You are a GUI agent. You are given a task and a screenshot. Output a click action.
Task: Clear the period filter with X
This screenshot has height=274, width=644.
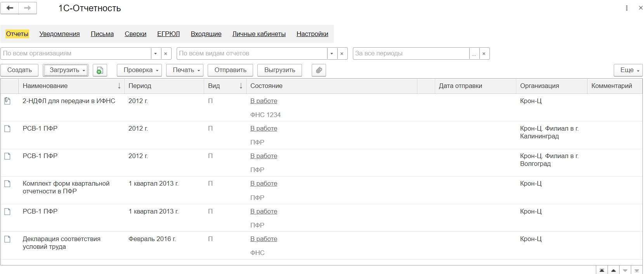[x=484, y=53]
